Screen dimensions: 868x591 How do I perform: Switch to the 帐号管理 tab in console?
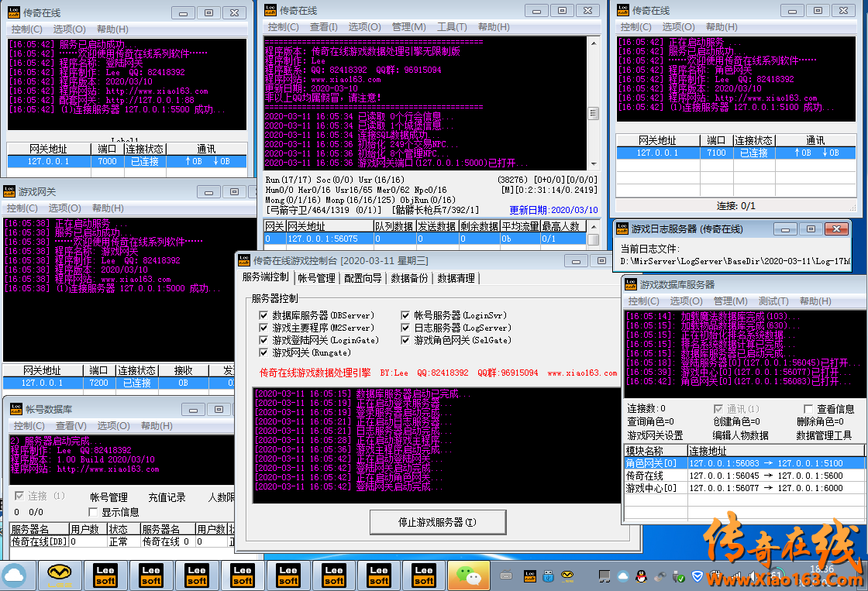pos(317,278)
